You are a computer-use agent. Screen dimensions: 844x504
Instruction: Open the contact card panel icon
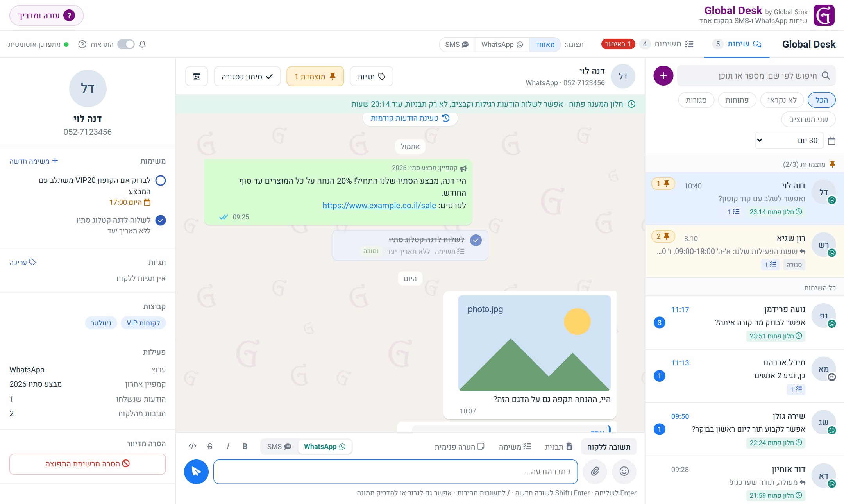click(x=197, y=77)
